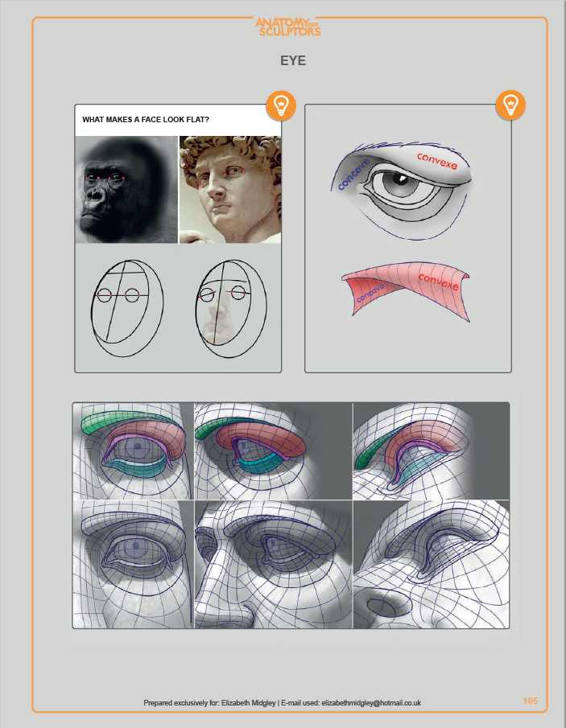Select the wireframe view with nose bridge
The height and width of the screenshot is (728, 566).
(x=273, y=564)
